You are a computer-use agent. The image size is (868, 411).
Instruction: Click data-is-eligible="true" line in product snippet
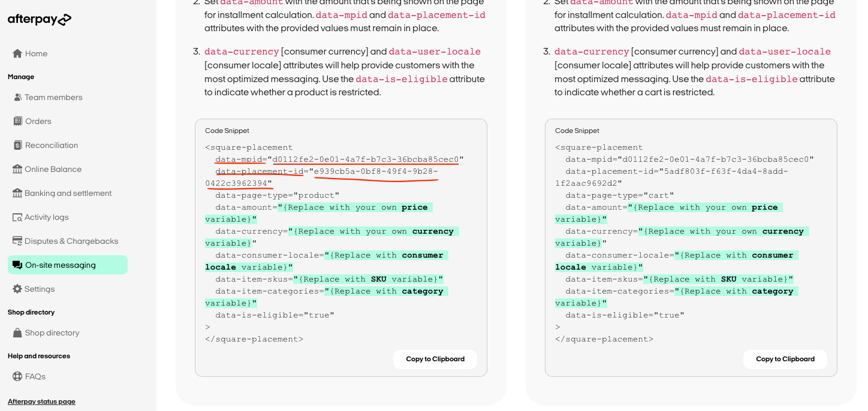coord(275,315)
